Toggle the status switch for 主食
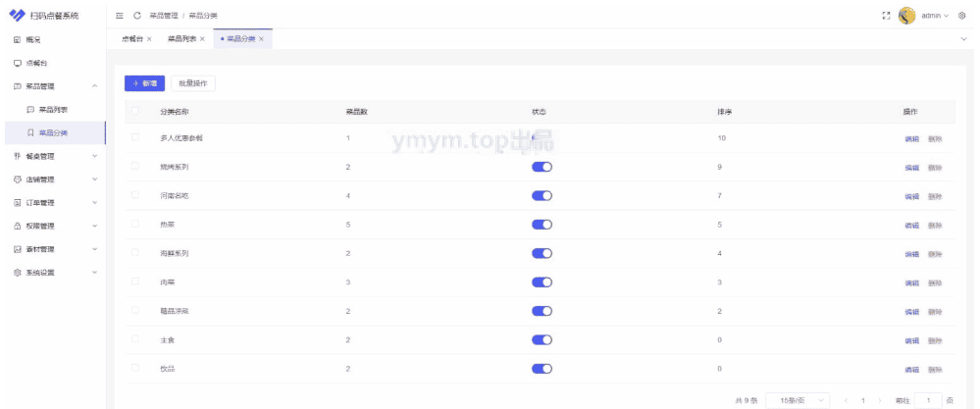The height and width of the screenshot is (409, 980). pyautogui.click(x=542, y=339)
